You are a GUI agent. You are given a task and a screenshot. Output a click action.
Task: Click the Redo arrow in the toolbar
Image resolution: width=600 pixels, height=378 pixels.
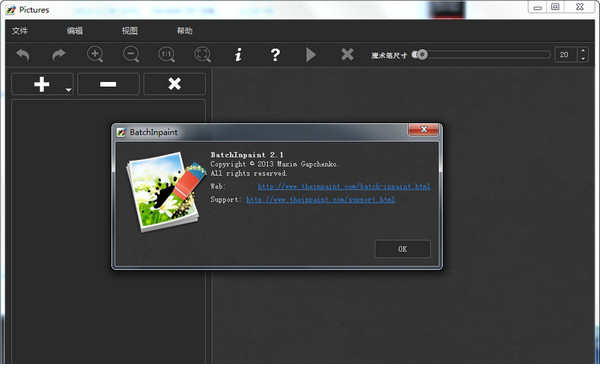click(x=59, y=55)
